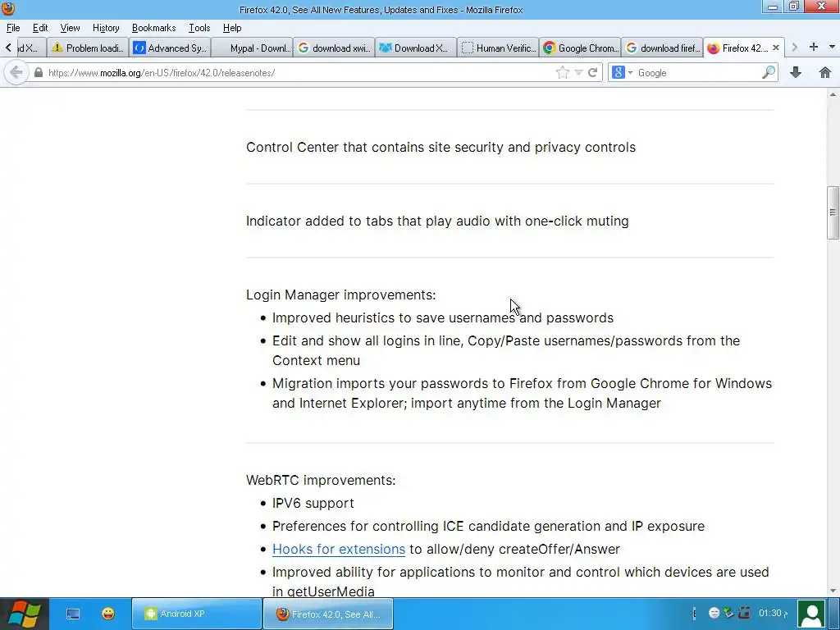Switch to the Android XP taskbar window
This screenshot has height=630, width=840.
[x=196, y=614]
